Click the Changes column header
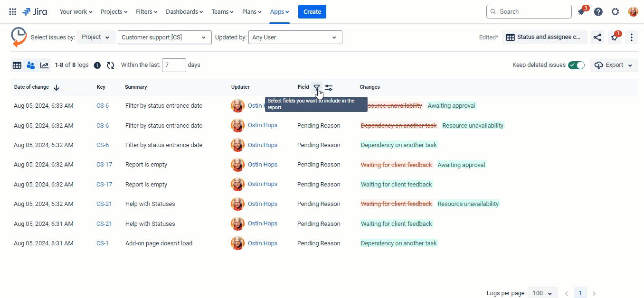Image resolution: width=644 pixels, height=298 pixels. coord(369,87)
